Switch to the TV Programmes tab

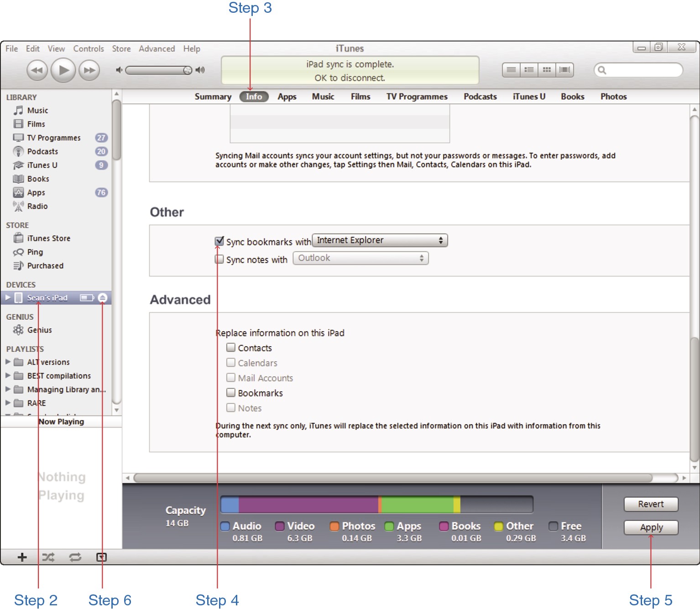point(417,97)
